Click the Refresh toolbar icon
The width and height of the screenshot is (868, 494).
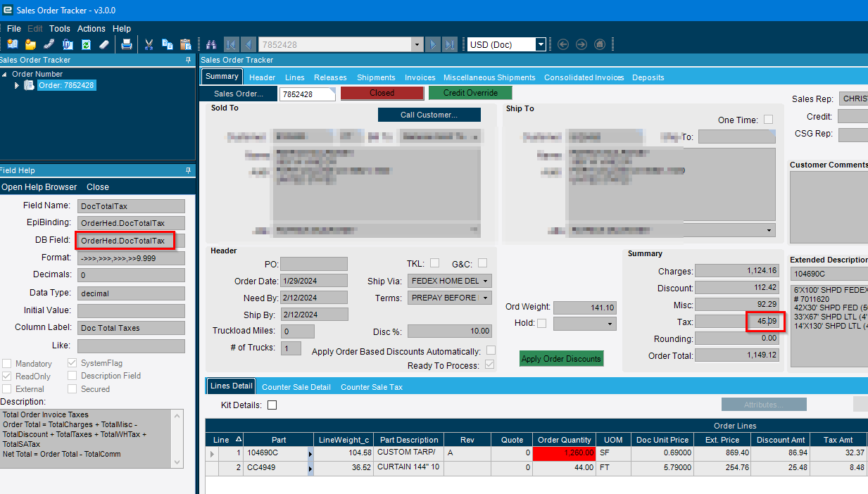coord(86,44)
